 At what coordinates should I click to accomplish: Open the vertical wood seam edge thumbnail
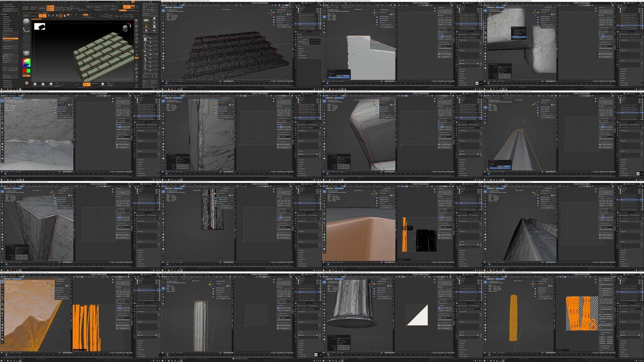pyautogui.click(x=242, y=135)
